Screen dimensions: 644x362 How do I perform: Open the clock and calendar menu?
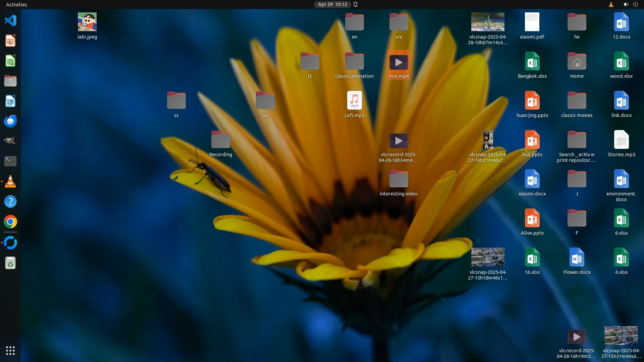tap(332, 4)
